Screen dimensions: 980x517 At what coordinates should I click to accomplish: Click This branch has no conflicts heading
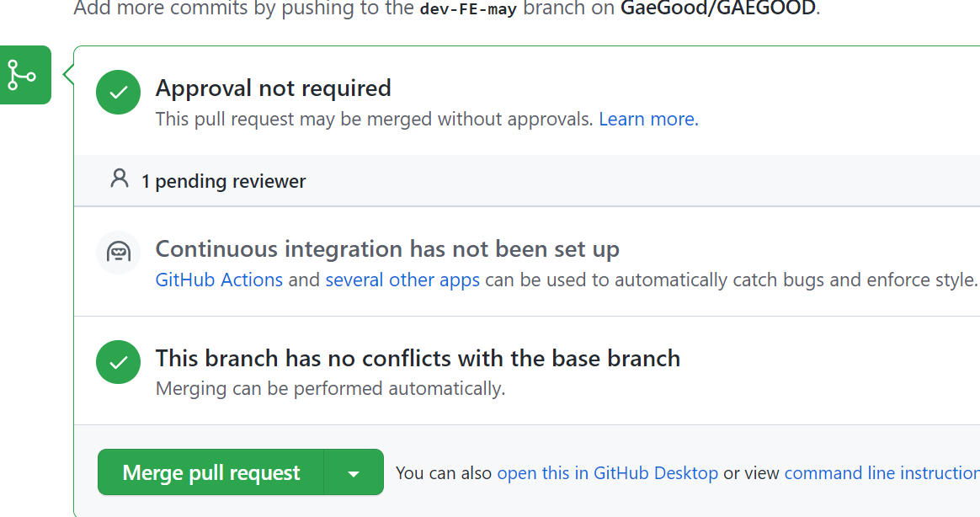click(418, 358)
